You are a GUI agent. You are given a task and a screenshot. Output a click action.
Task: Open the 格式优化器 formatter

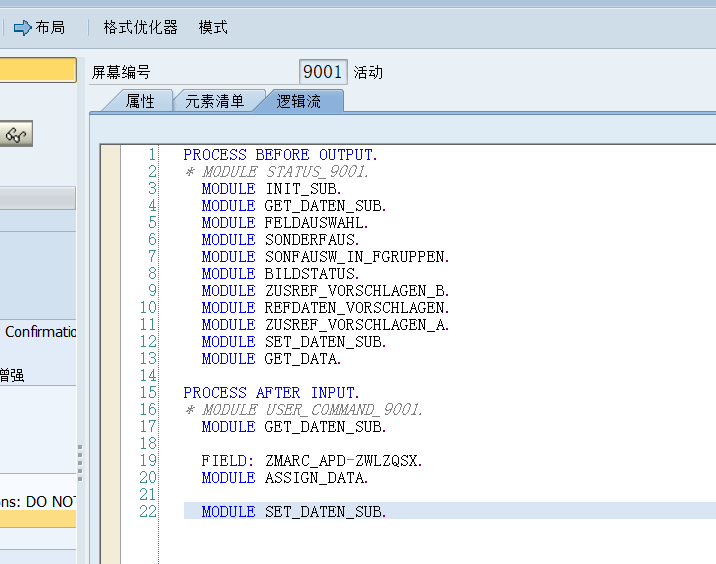click(140, 28)
